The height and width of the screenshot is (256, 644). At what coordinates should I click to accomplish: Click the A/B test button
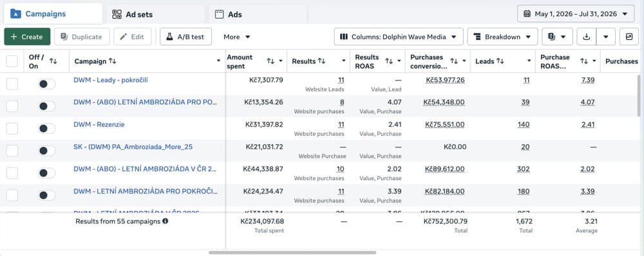click(x=185, y=37)
